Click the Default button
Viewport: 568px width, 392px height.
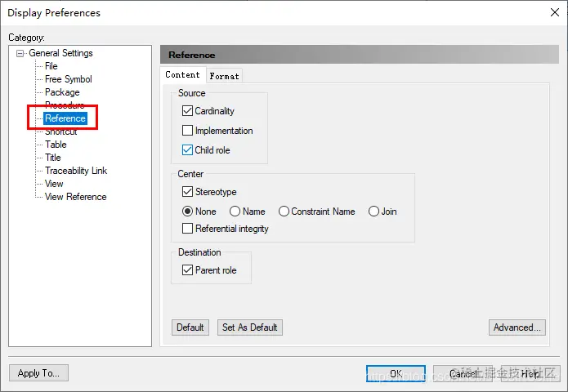tap(190, 327)
